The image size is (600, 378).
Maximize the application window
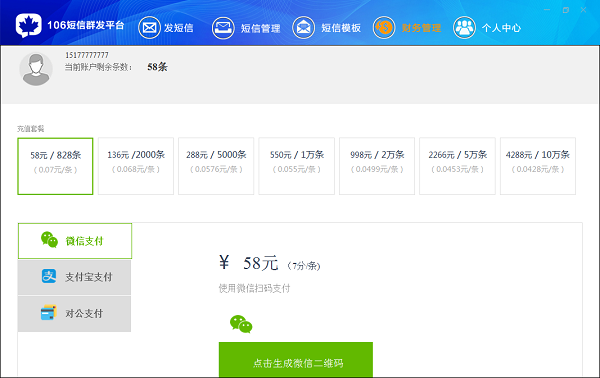coord(566,10)
